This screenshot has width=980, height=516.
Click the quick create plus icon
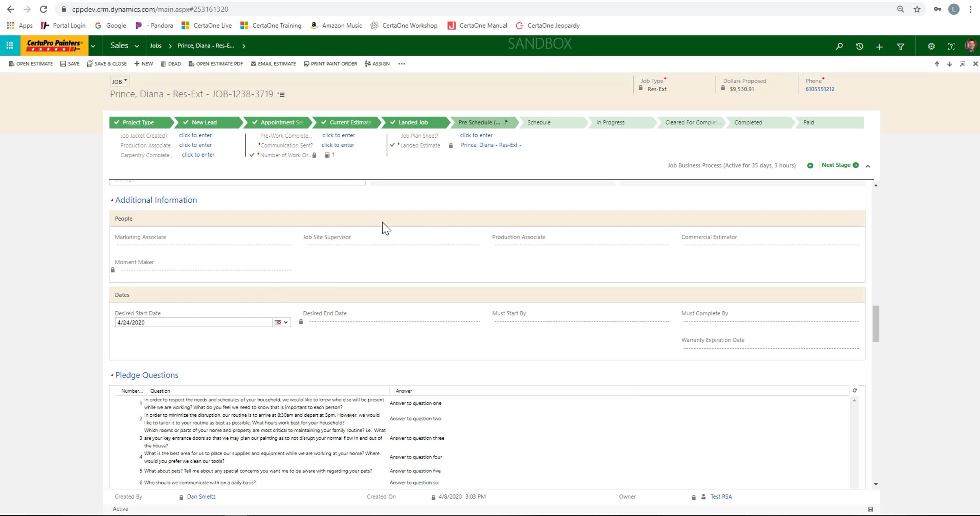pos(880,46)
